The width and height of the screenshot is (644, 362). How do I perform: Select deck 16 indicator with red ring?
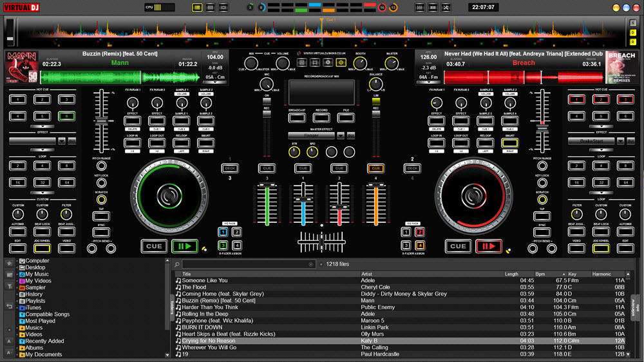(382, 7)
